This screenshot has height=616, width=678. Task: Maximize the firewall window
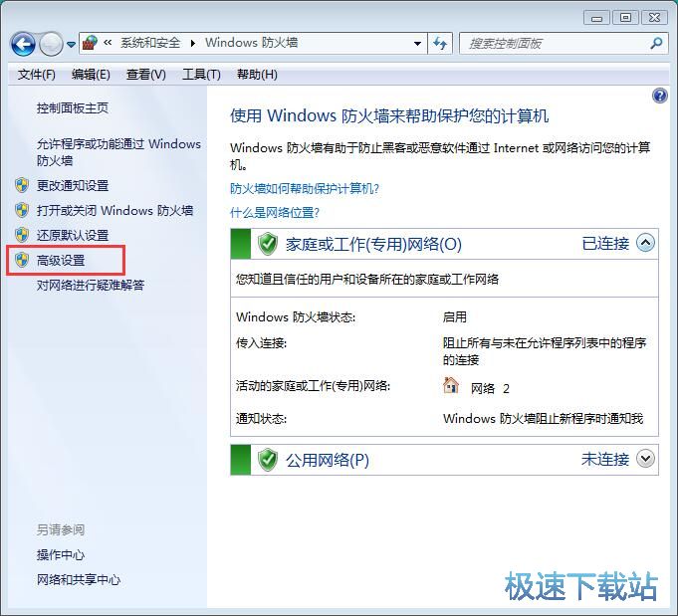(x=625, y=18)
